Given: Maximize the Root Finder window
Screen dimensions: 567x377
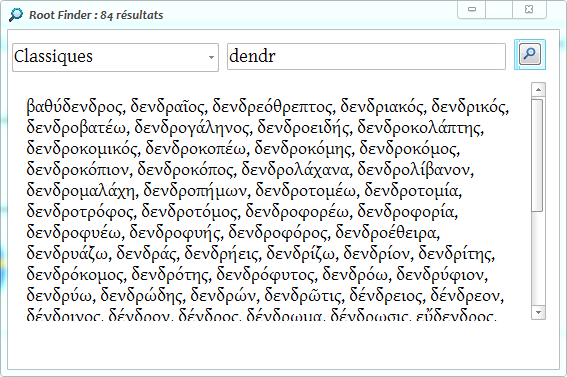Looking at the screenshot, I should (x=499, y=9).
